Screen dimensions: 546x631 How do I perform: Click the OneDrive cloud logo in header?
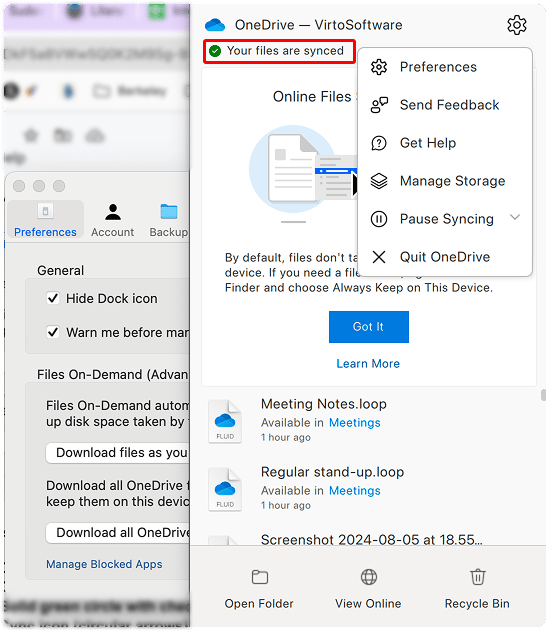[x=215, y=25]
